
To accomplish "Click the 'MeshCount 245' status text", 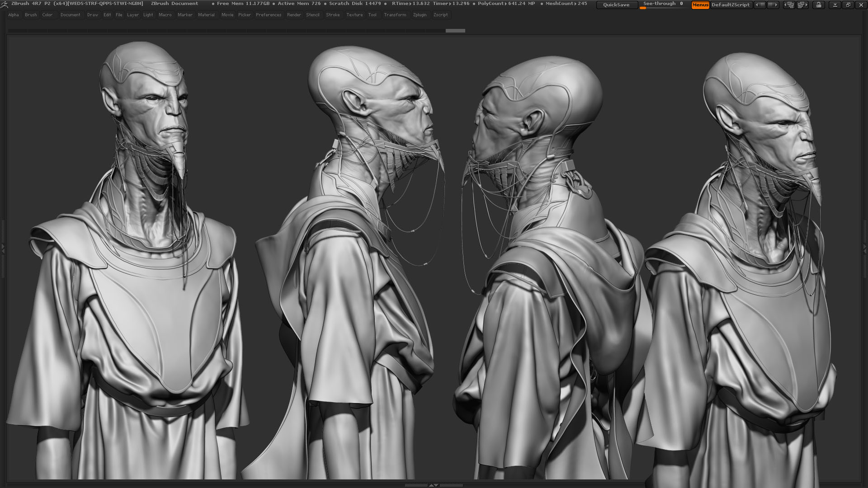I will 566,4.
